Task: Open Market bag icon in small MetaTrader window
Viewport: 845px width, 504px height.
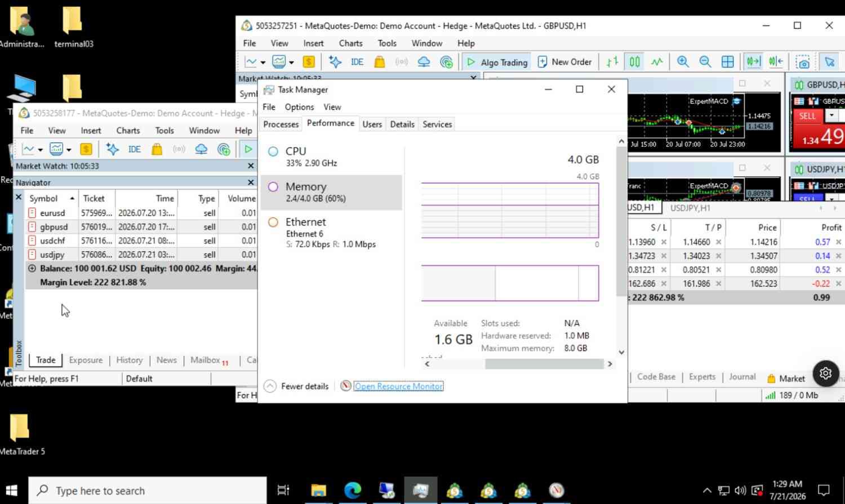Action: click(157, 149)
